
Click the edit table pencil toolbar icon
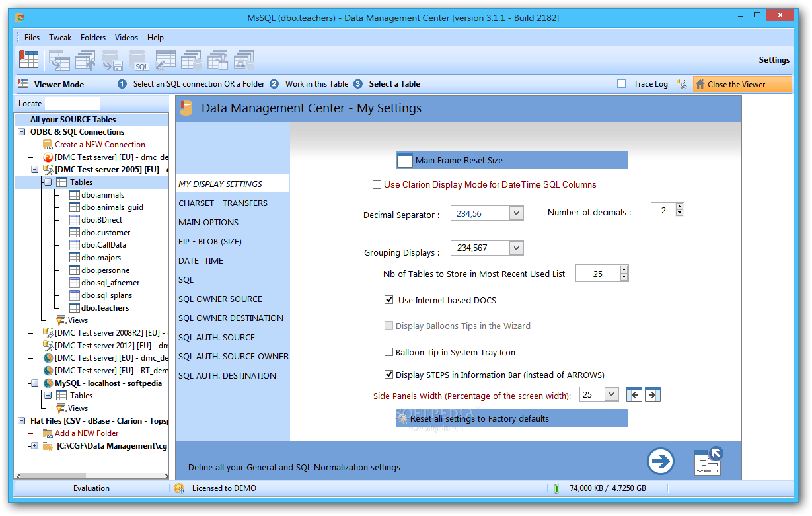[x=165, y=59]
